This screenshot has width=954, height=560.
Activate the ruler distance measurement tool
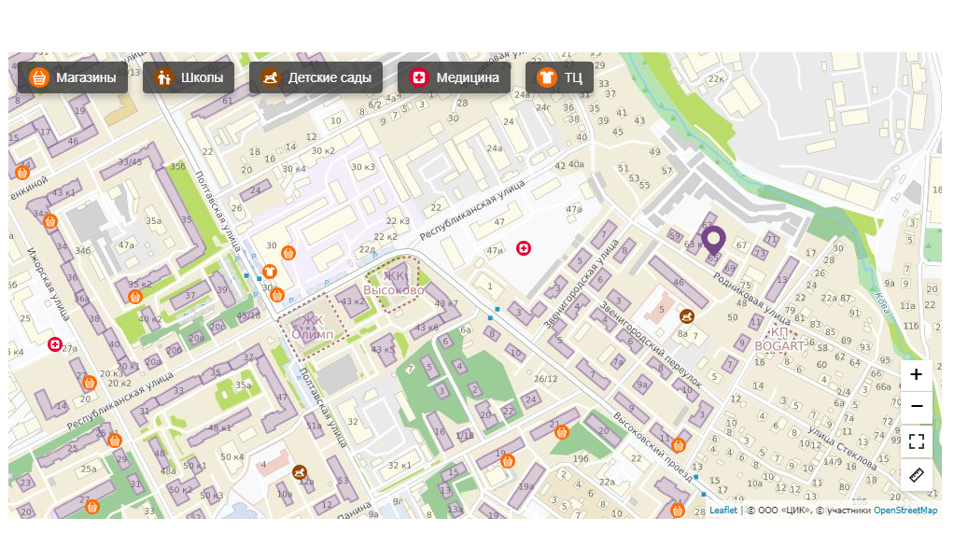pyautogui.click(x=917, y=475)
